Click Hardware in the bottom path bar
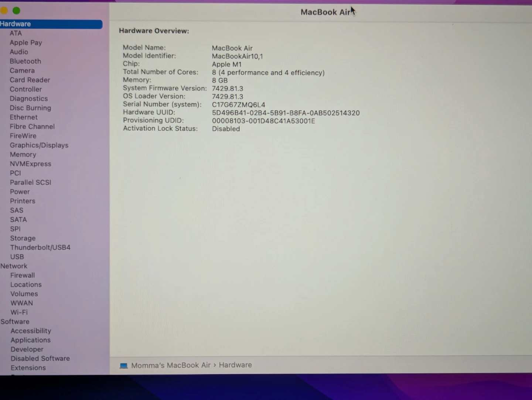The height and width of the screenshot is (400, 532). (x=235, y=365)
